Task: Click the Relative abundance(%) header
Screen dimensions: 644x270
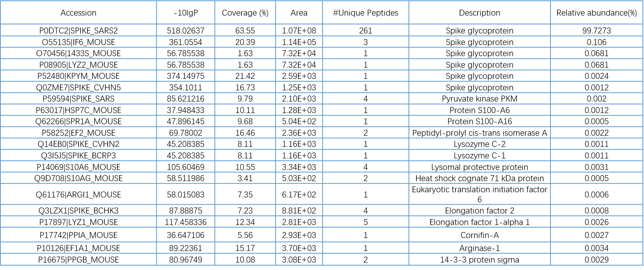Action: (596, 13)
